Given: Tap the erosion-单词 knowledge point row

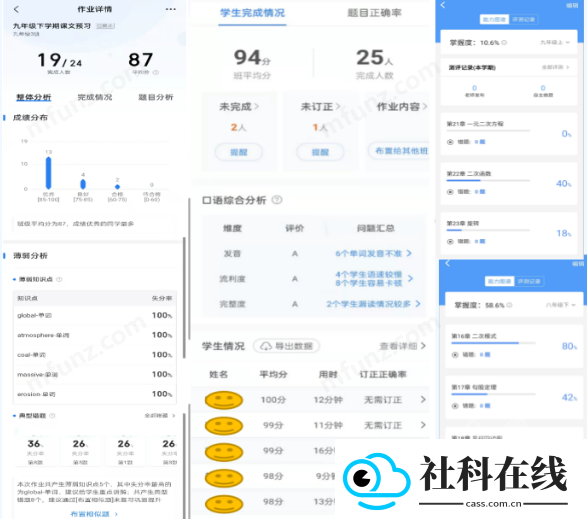Looking at the screenshot, I should pyautogui.click(x=95, y=394).
